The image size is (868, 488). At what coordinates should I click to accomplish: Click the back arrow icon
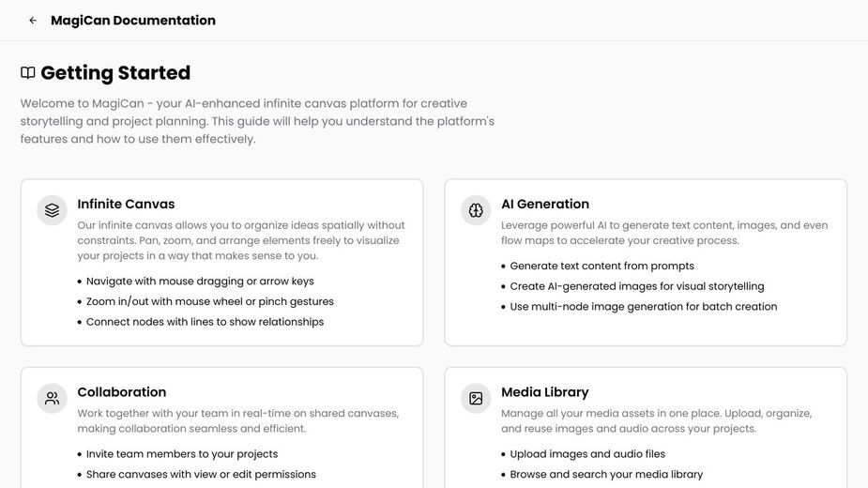33,21
